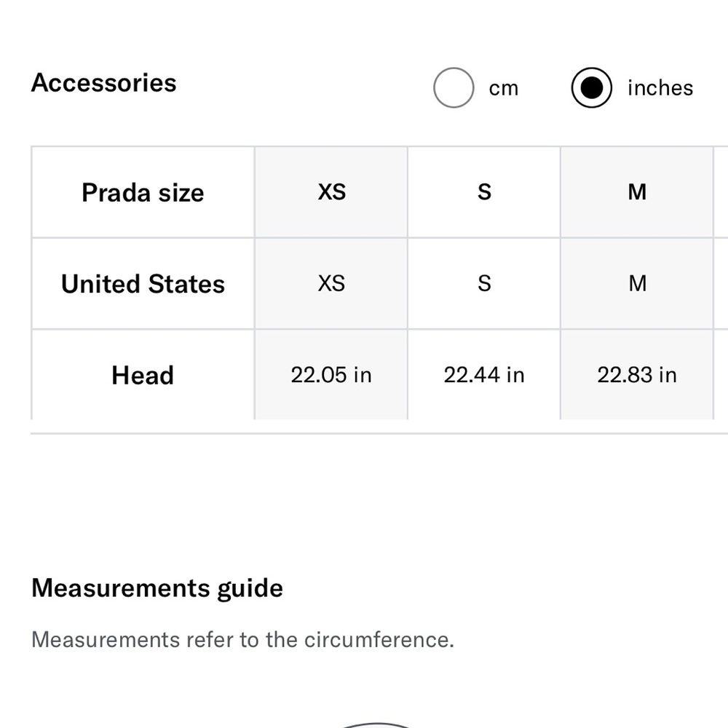Click the 22.44 in head measurement

click(484, 375)
